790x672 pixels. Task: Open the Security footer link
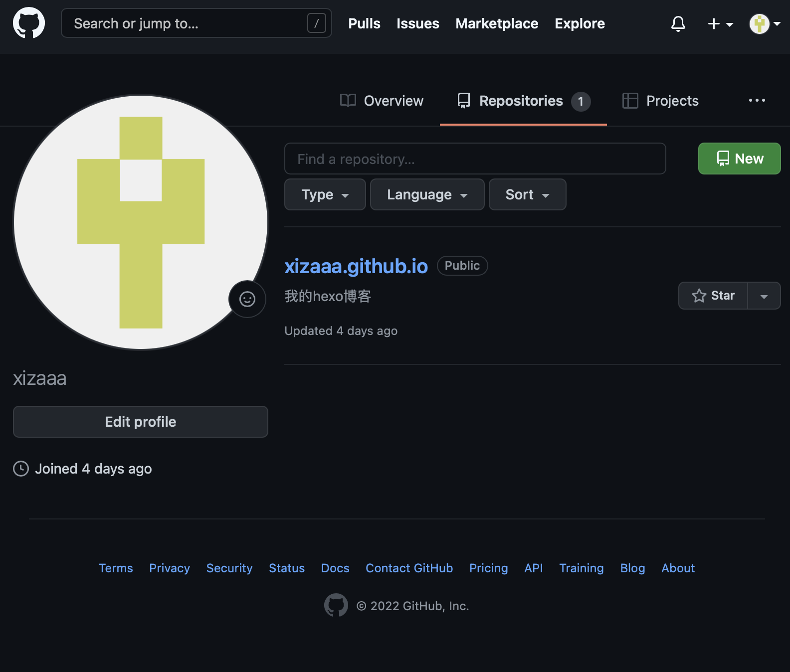[229, 568]
